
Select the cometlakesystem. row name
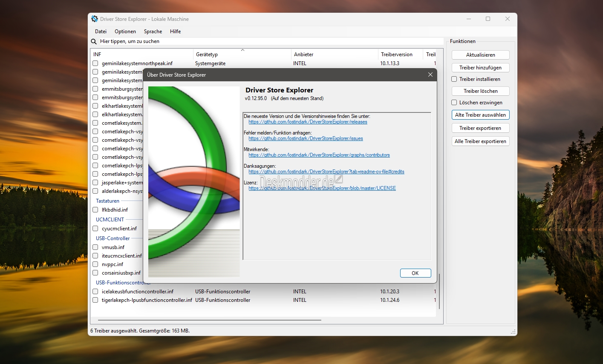[122, 123]
